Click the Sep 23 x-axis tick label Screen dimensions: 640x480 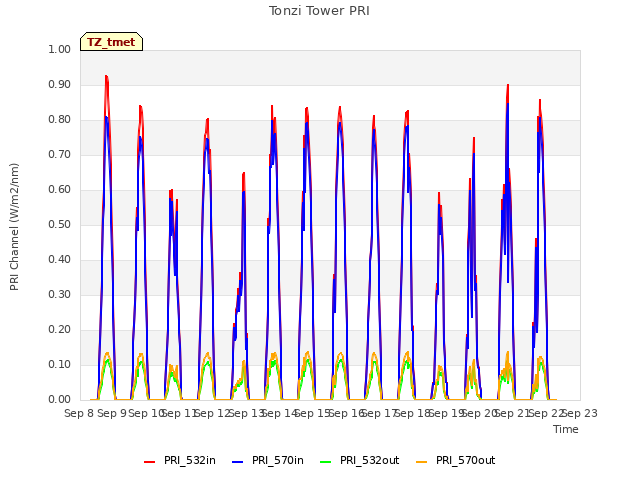[x=580, y=413]
